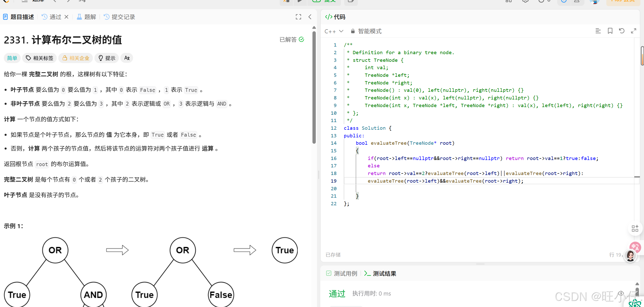644x307 pixels.
Task: Click the description scroll-up arrow
Action: pos(314,27)
